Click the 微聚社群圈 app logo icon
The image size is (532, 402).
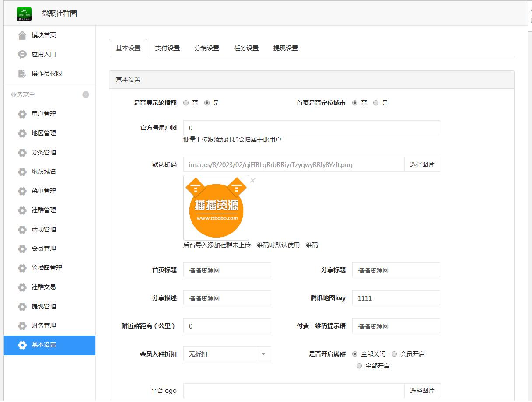point(24,14)
